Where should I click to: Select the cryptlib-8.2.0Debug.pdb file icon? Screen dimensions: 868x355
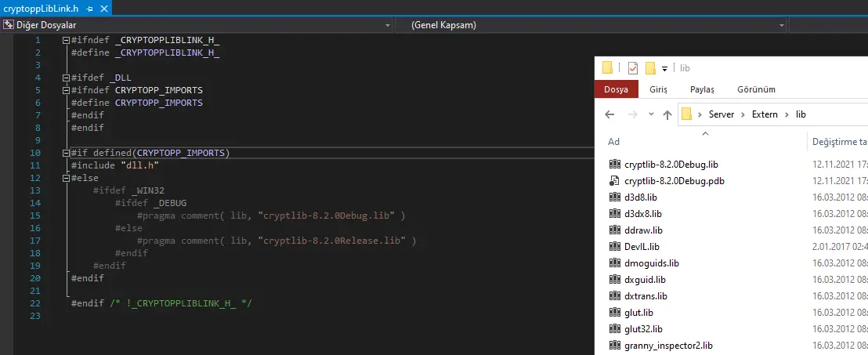point(614,181)
